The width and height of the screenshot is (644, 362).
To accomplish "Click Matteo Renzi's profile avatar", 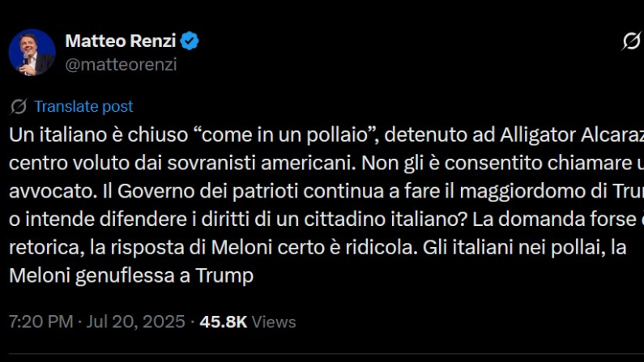I will pyautogui.click(x=32, y=53).
